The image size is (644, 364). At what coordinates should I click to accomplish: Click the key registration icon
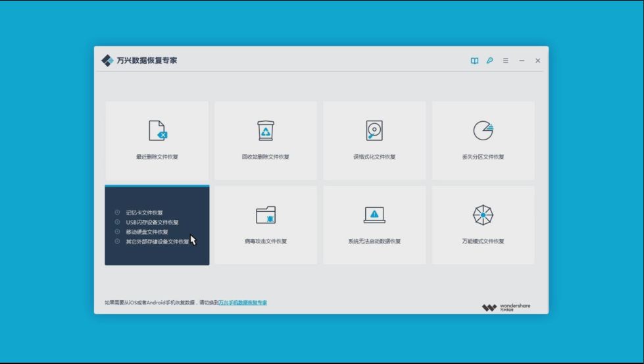click(489, 61)
